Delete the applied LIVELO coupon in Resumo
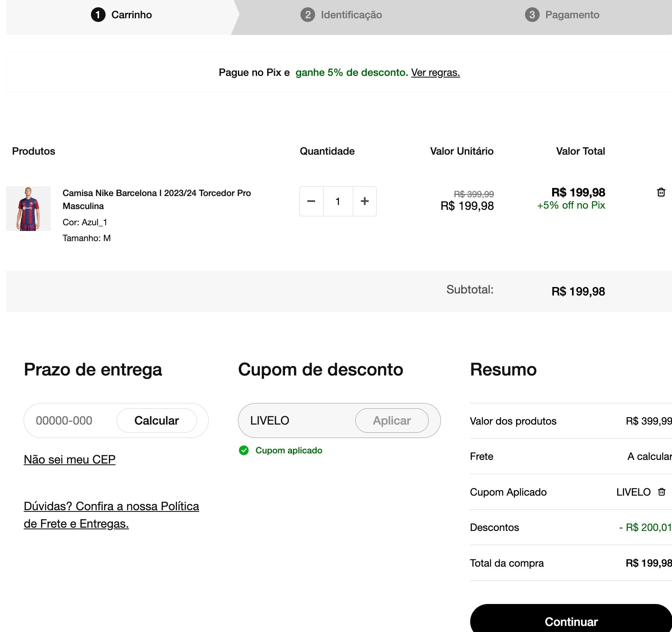Image resolution: width=672 pixels, height=632 pixels. (662, 492)
